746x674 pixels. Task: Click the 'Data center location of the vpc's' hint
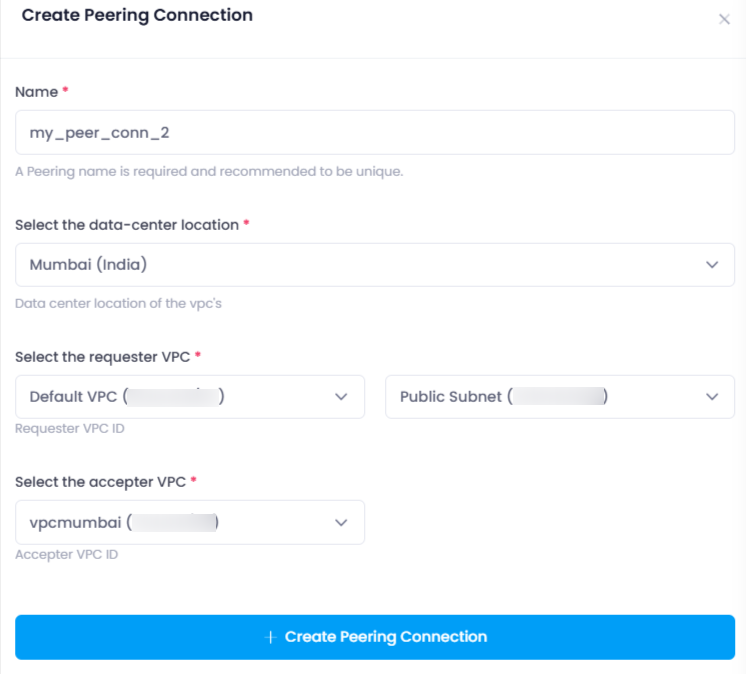pos(118,303)
